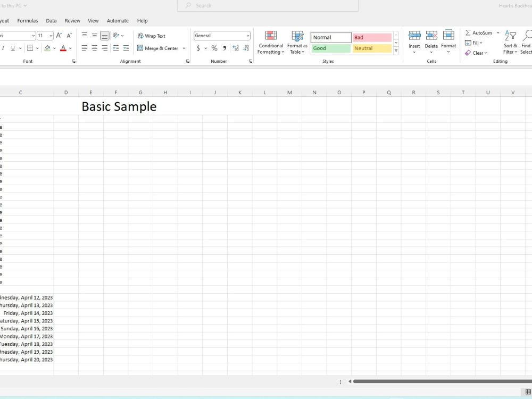532x399 pixels.
Task: Select column M header
Action: (x=289, y=92)
